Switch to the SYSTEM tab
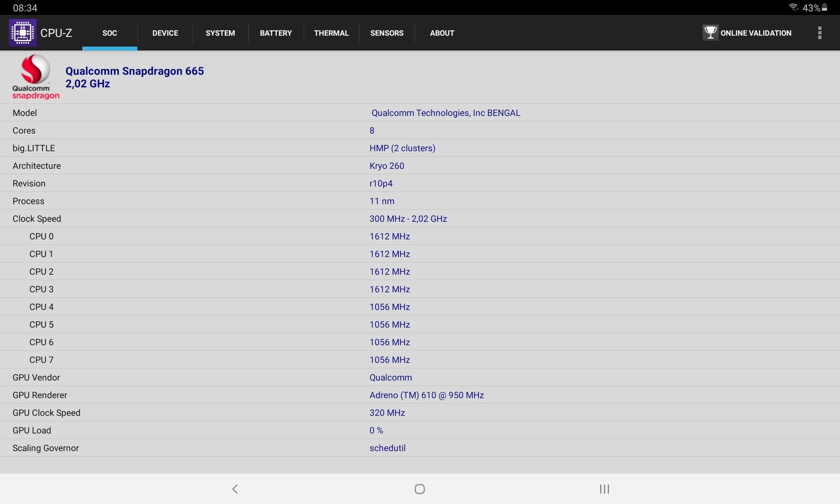This screenshot has height=504, width=840. 220,33
